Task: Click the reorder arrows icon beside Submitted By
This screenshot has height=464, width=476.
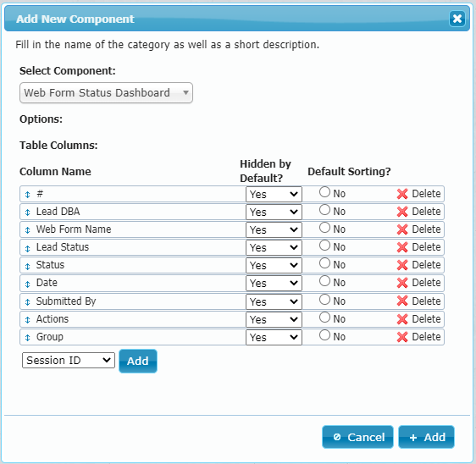Action: [x=28, y=302]
